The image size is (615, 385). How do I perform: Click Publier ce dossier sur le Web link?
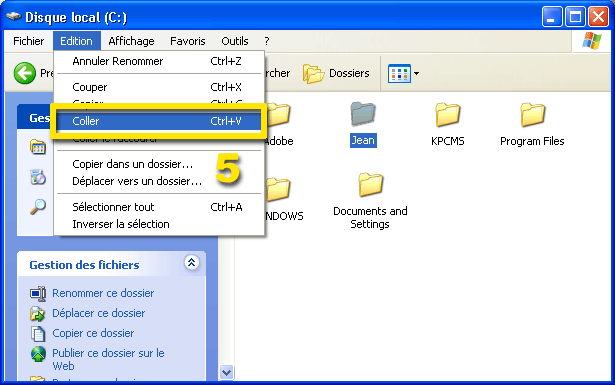[108, 359]
